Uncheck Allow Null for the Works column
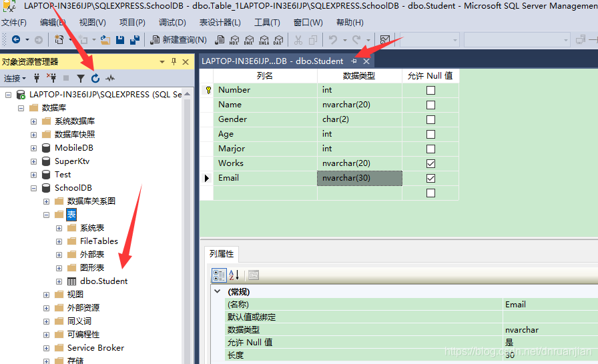This screenshot has height=364, width=598. click(430, 164)
